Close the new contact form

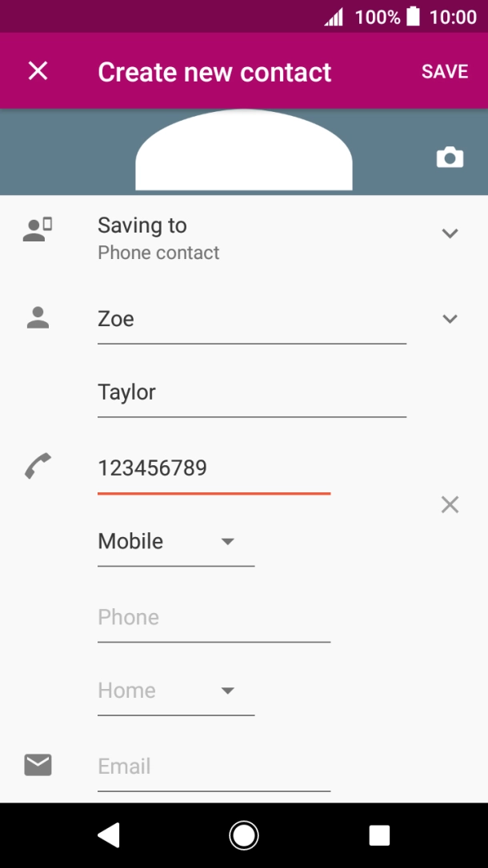click(38, 71)
